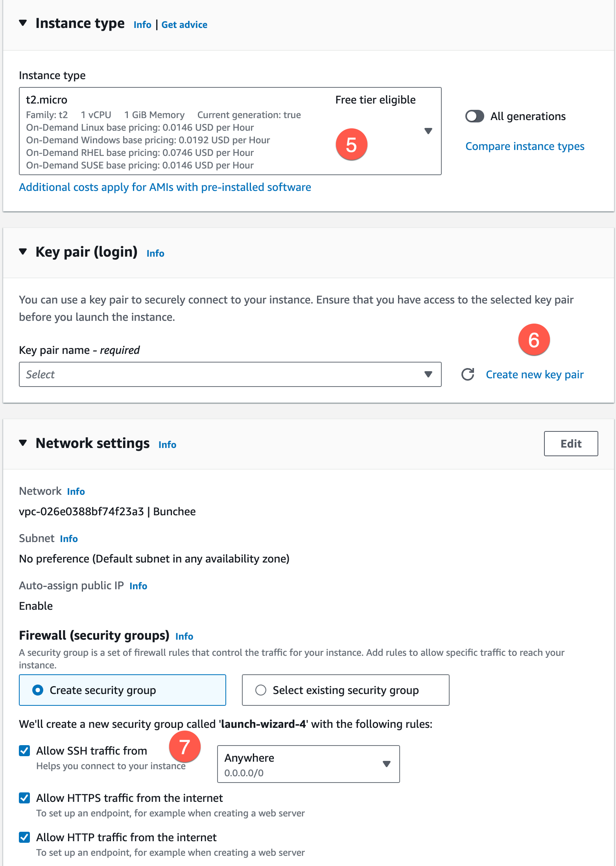
Task: Click Create new key pair
Action: (535, 374)
